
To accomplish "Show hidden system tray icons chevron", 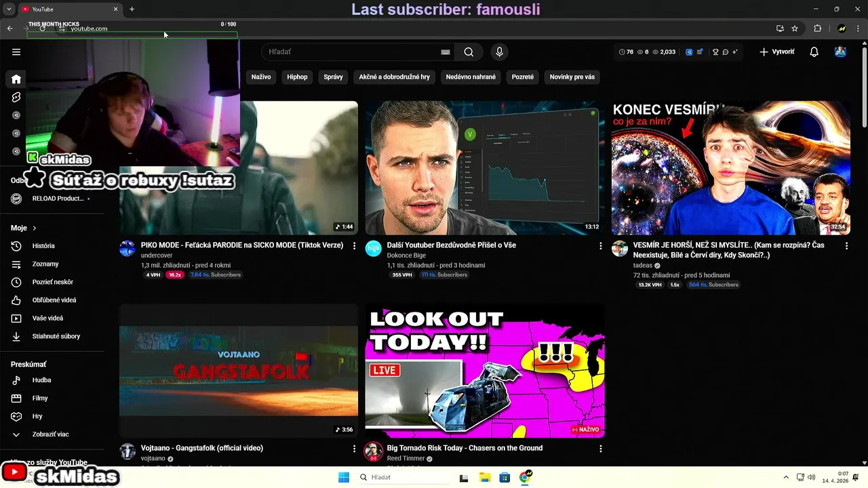I will pos(787,477).
